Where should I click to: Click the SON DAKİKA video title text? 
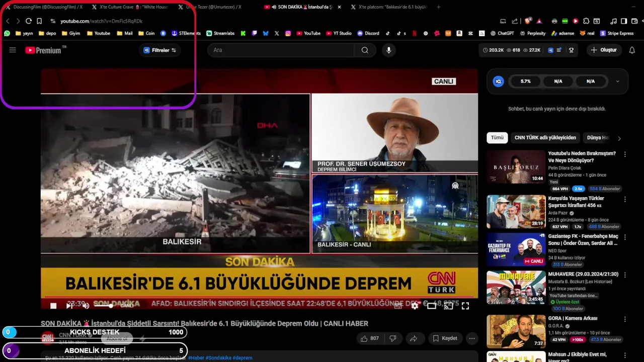pyautogui.click(x=204, y=324)
